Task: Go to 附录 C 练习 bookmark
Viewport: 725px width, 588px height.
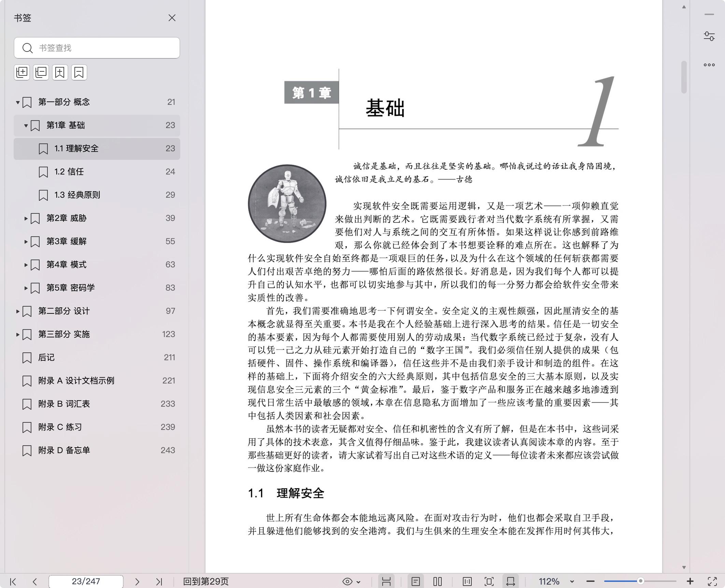Action: pos(97,427)
